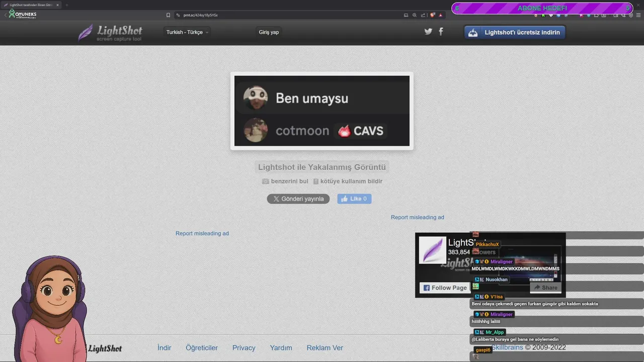644x362 pixels.
Task: Click the benzerini bul link
Action: pos(285,181)
